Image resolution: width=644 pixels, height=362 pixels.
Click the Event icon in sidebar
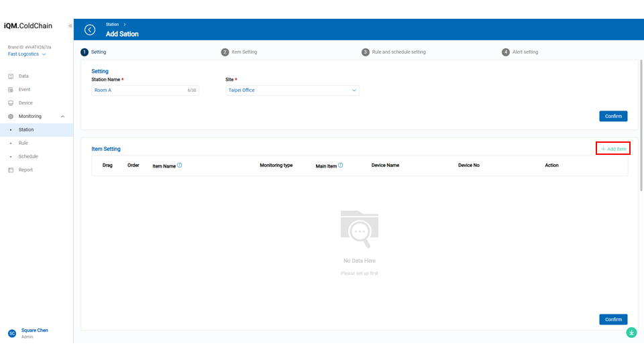pyautogui.click(x=11, y=90)
